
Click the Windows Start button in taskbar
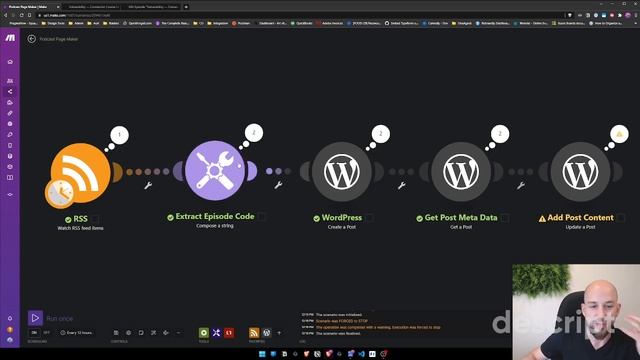262,354
